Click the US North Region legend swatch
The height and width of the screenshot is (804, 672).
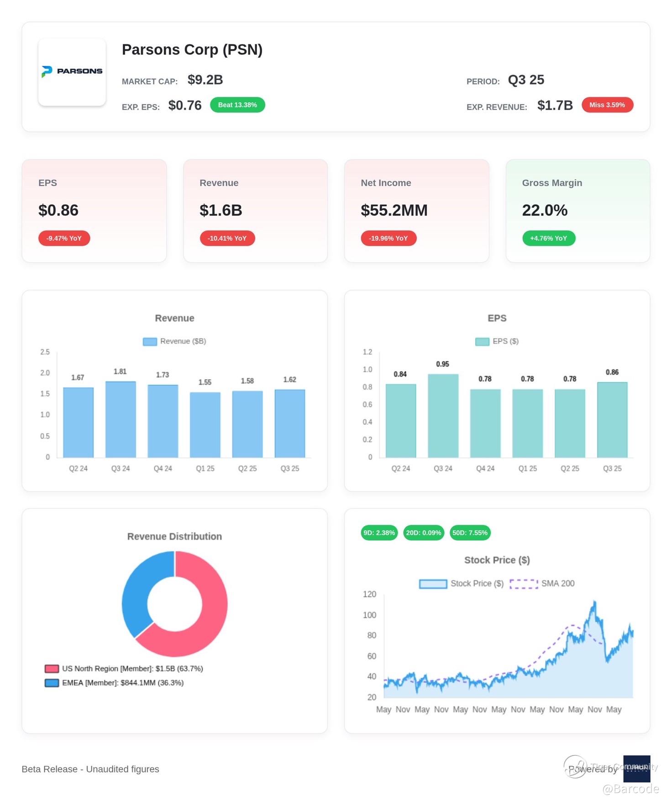52,668
